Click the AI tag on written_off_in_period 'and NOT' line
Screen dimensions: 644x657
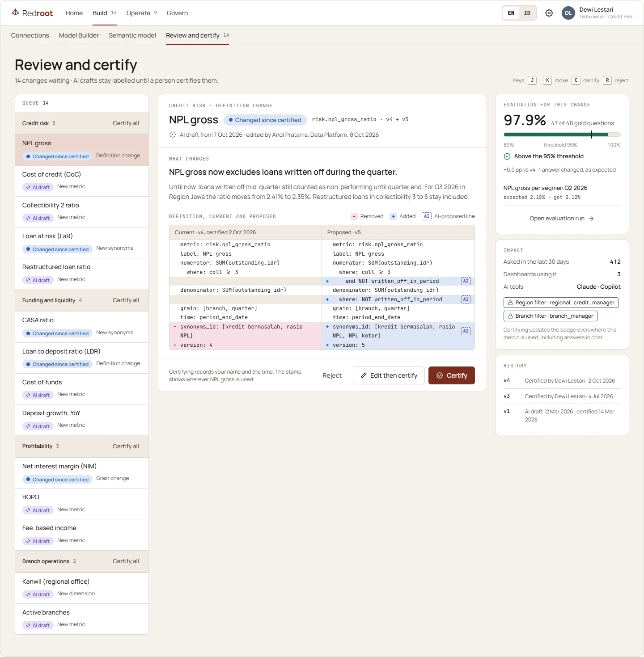pyautogui.click(x=466, y=281)
